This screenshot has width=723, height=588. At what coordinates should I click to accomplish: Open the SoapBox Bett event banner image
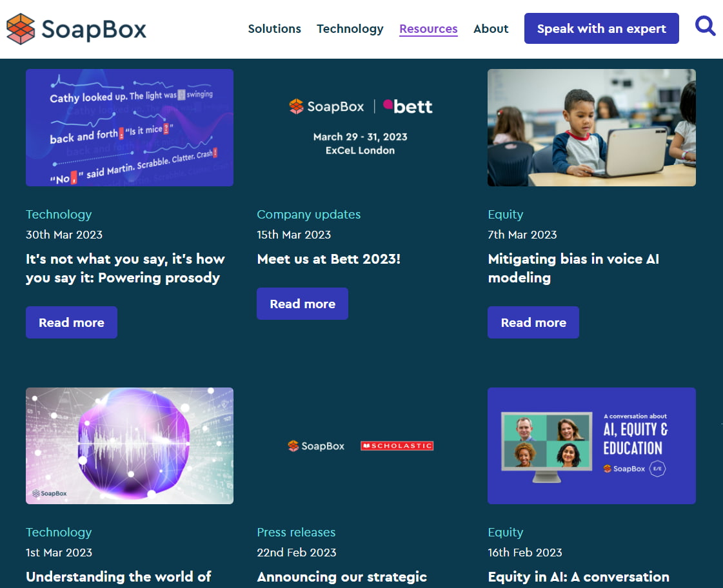(x=361, y=128)
